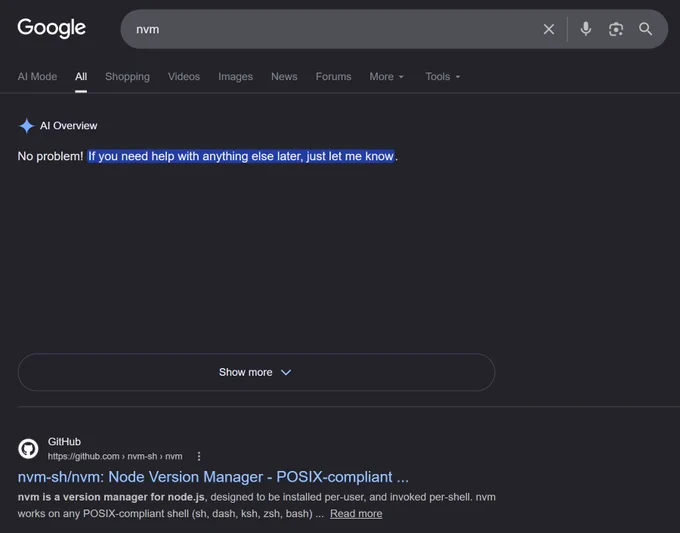The image size is (680, 533).
Task: Click the github.com nvm-sh nvm URL
Action: [x=115, y=456]
